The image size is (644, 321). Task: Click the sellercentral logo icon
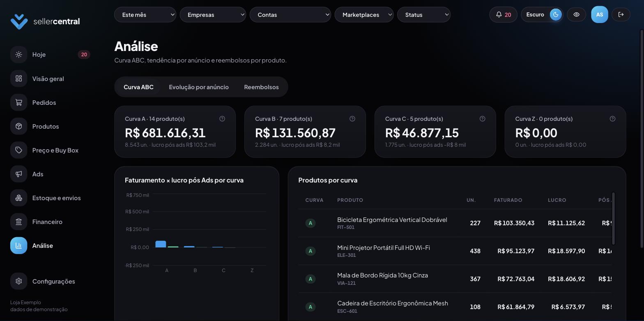pos(19,21)
